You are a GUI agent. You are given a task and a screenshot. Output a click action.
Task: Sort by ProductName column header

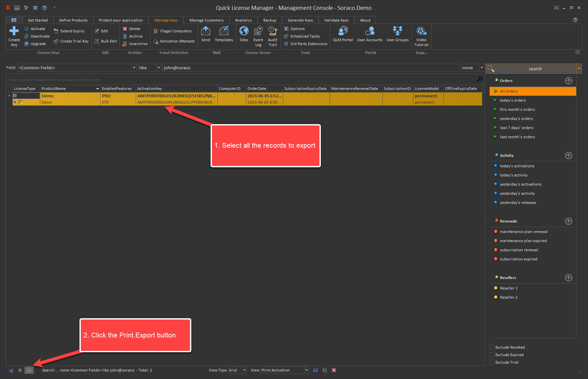(x=70, y=89)
